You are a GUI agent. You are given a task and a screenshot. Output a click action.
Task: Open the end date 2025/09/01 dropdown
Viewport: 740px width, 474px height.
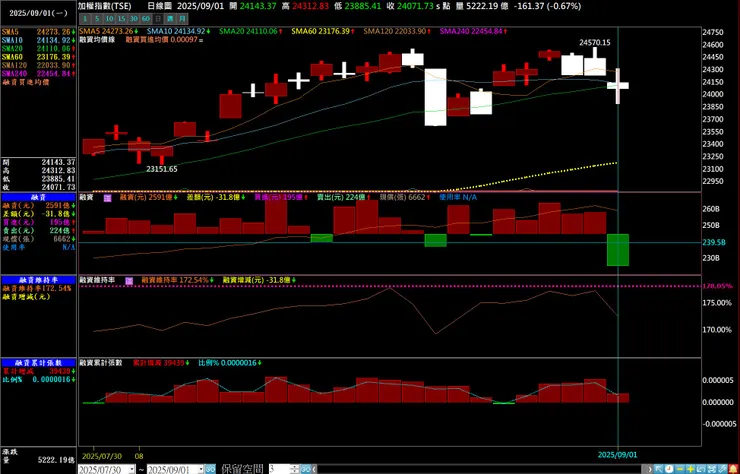(x=202, y=469)
